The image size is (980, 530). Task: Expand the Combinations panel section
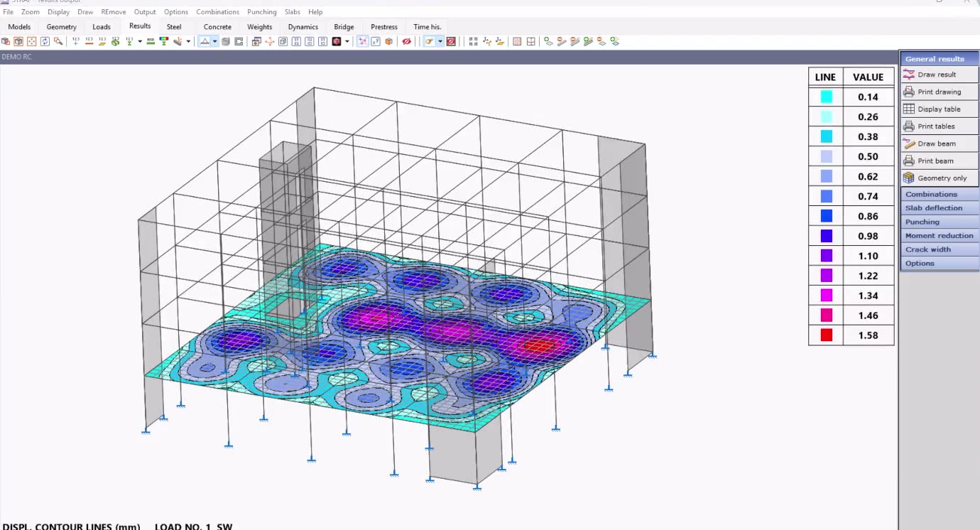940,194
